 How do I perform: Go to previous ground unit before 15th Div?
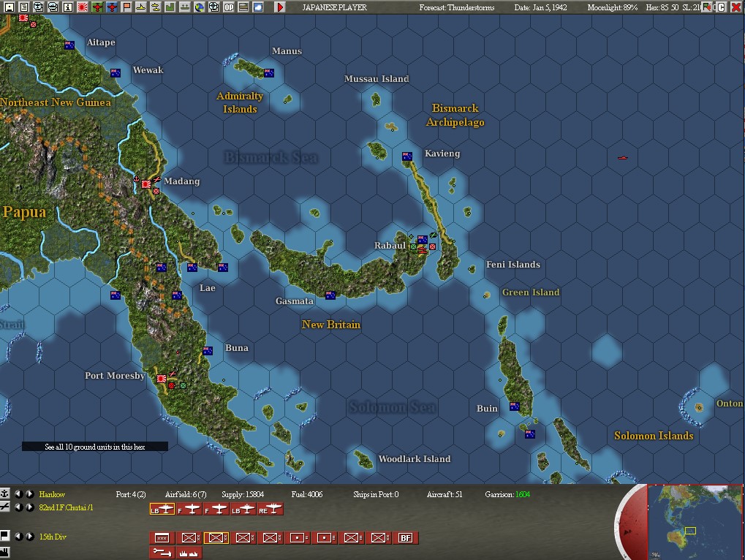click(x=18, y=537)
